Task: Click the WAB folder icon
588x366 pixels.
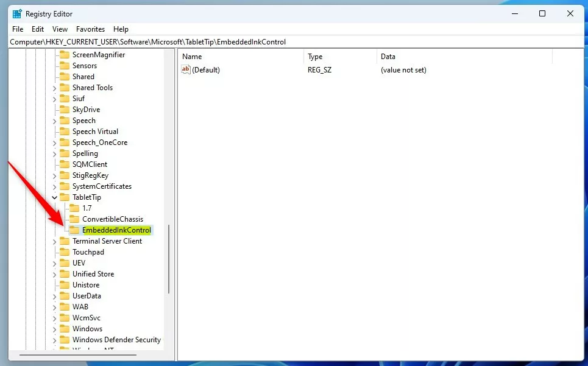Action: (x=65, y=307)
